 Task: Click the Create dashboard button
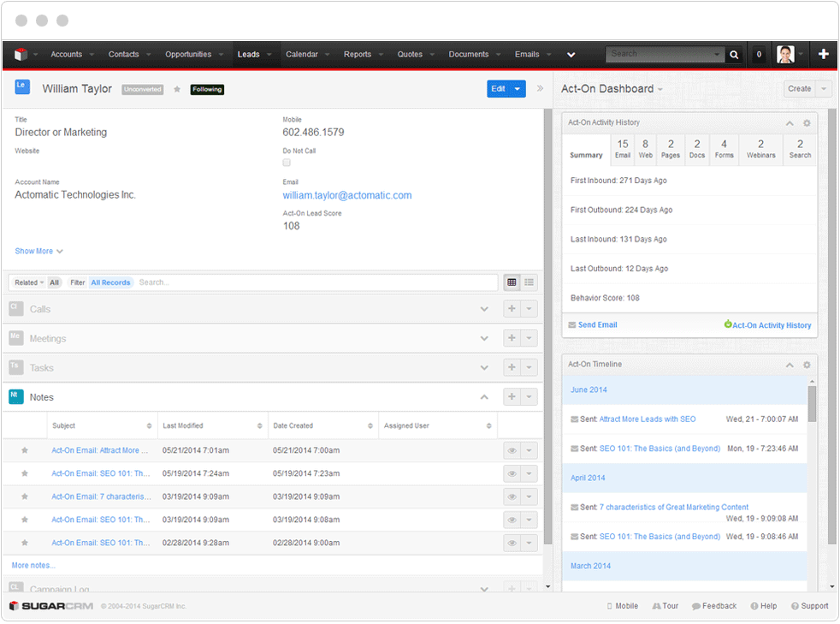799,89
